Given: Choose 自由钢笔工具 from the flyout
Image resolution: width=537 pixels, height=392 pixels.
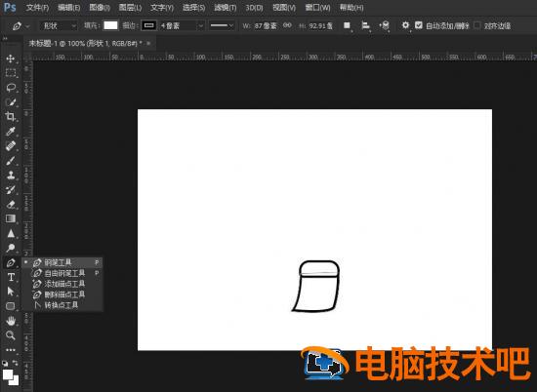Looking at the screenshot, I should click(62, 273).
